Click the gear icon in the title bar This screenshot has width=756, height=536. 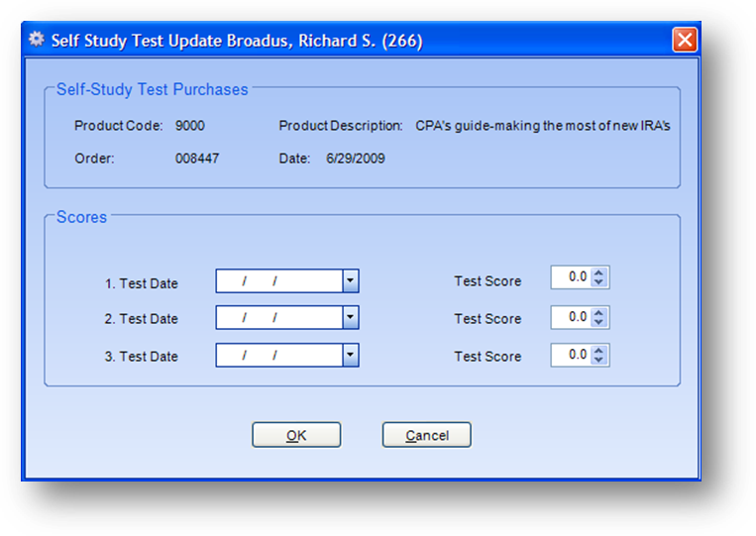(x=36, y=39)
